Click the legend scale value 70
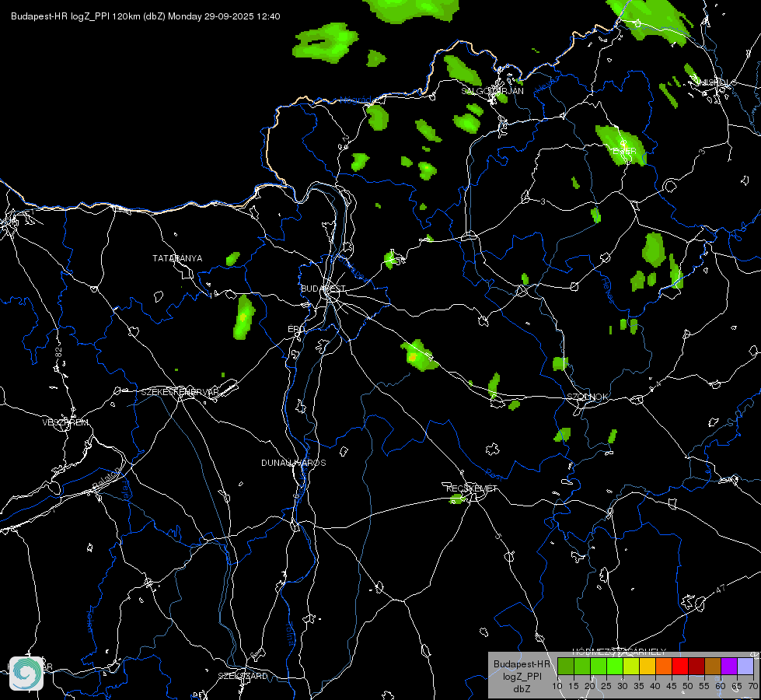 point(752,687)
